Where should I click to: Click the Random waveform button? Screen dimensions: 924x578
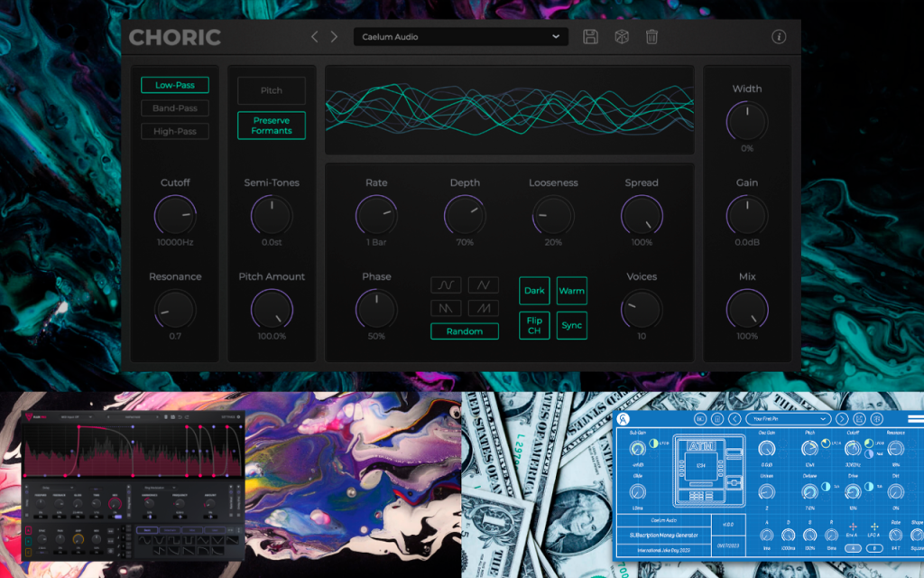click(x=465, y=331)
